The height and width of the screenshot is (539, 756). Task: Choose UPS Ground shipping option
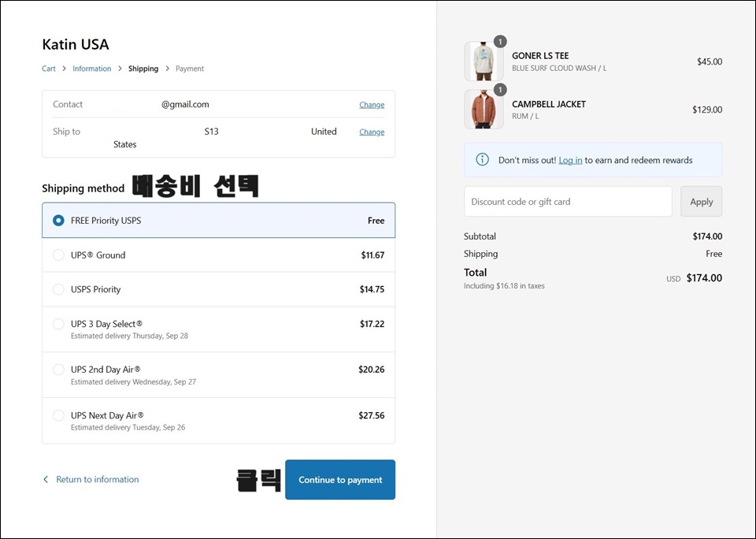58,255
